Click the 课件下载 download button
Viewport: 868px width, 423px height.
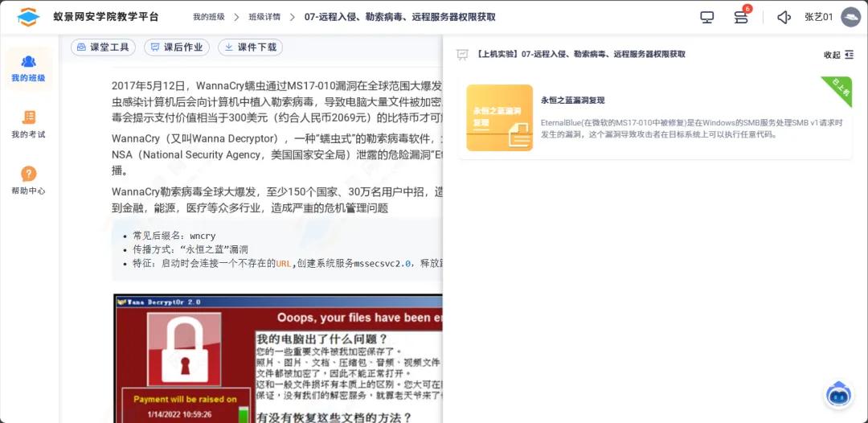[x=251, y=47]
